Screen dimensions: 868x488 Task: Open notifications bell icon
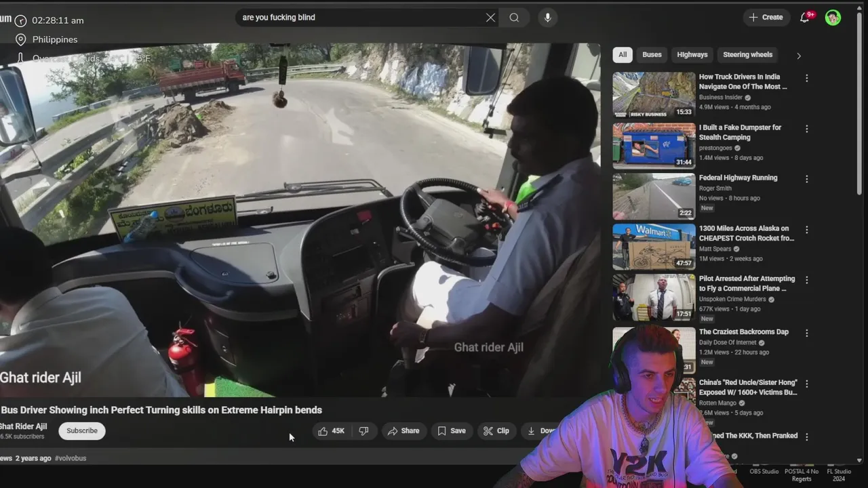tap(805, 18)
